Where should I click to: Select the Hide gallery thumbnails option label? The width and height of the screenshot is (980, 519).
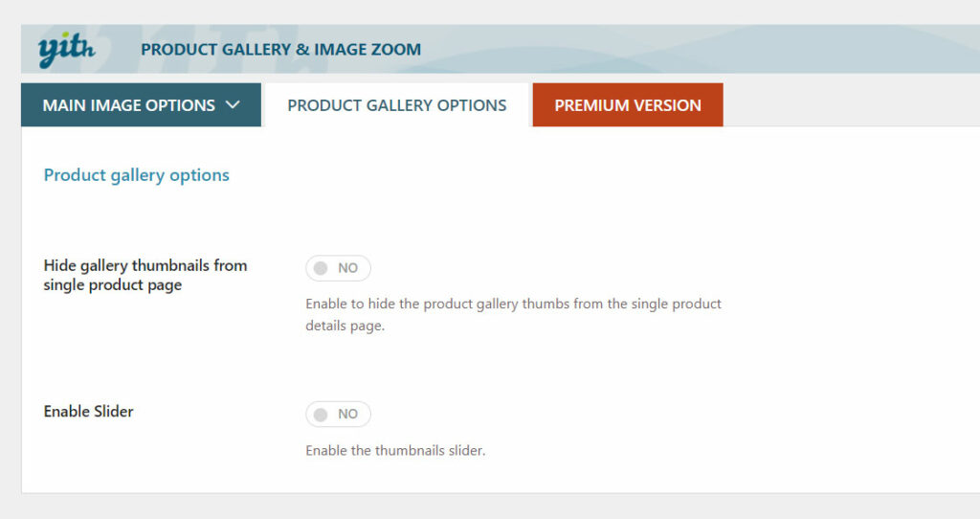coord(145,275)
